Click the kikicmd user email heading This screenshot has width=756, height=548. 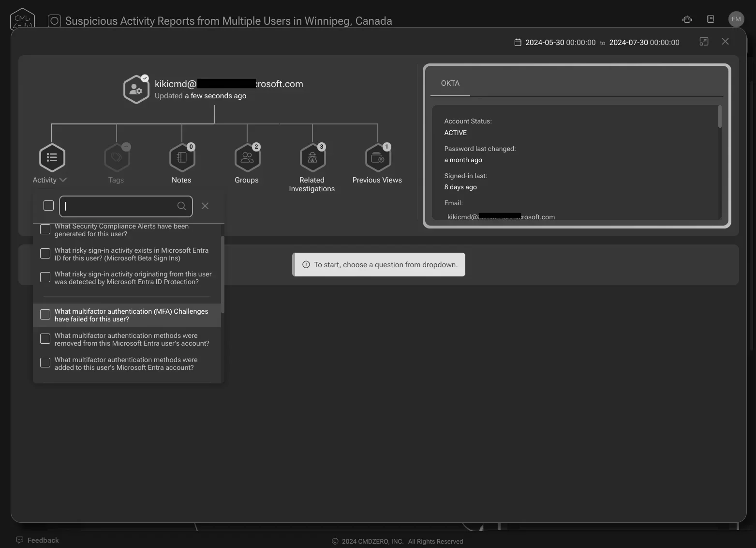click(x=229, y=84)
